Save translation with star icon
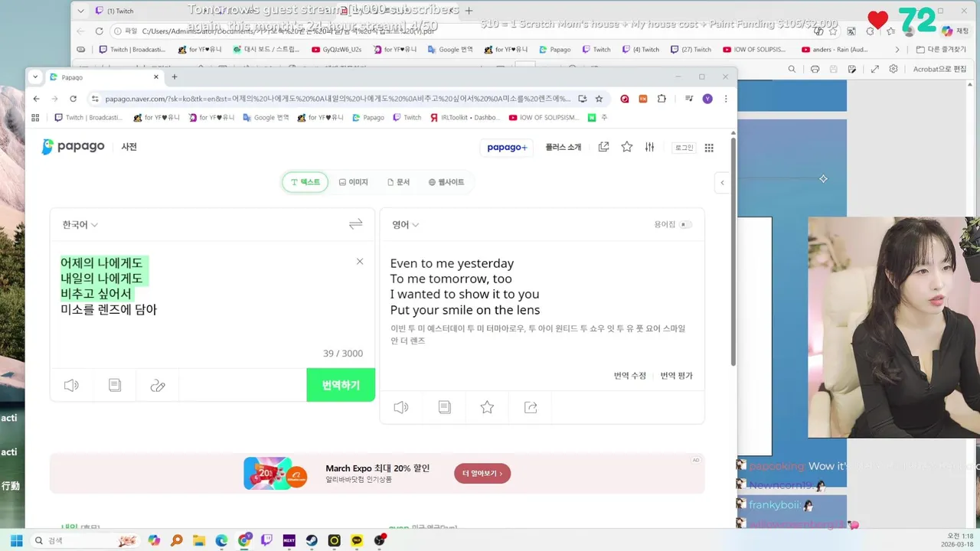The height and width of the screenshot is (551, 980). 487,408
